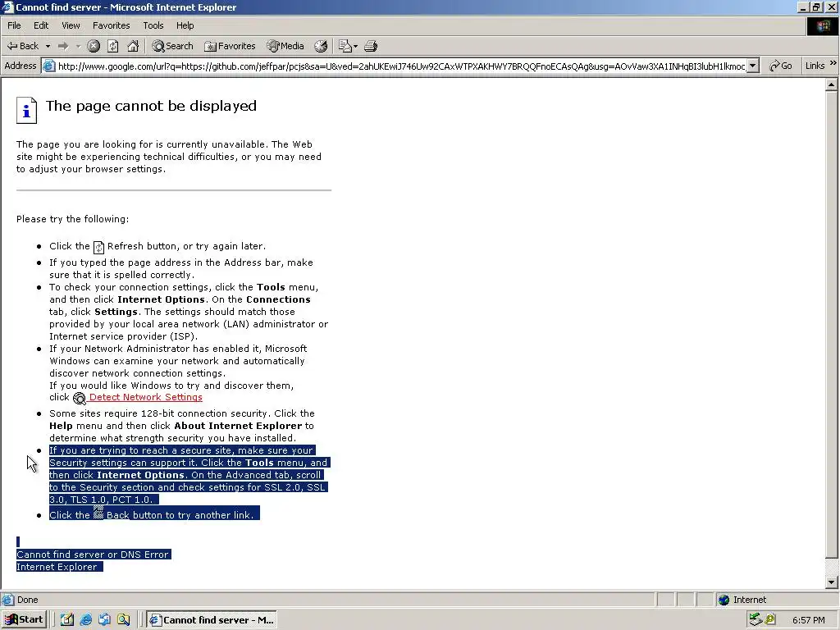The width and height of the screenshot is (840, 630).
Task: Click the fourth Quick Launch magnifier icon
Action: 123,620
